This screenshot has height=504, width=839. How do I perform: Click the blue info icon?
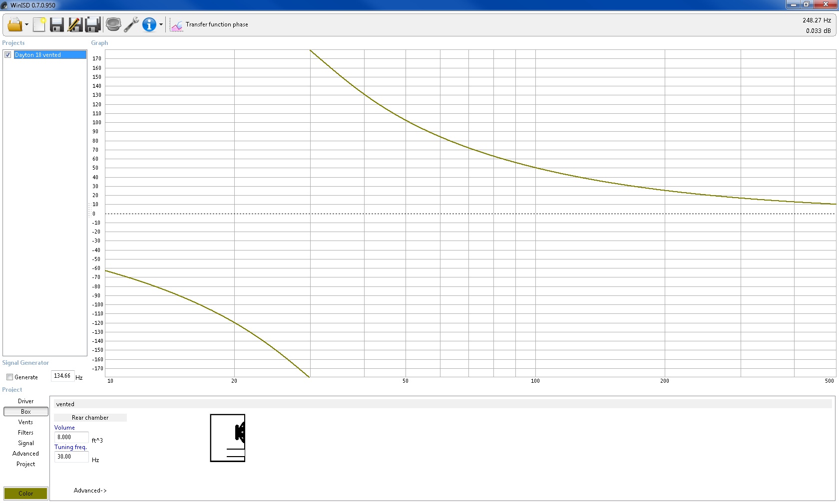(x=149, y=24)
